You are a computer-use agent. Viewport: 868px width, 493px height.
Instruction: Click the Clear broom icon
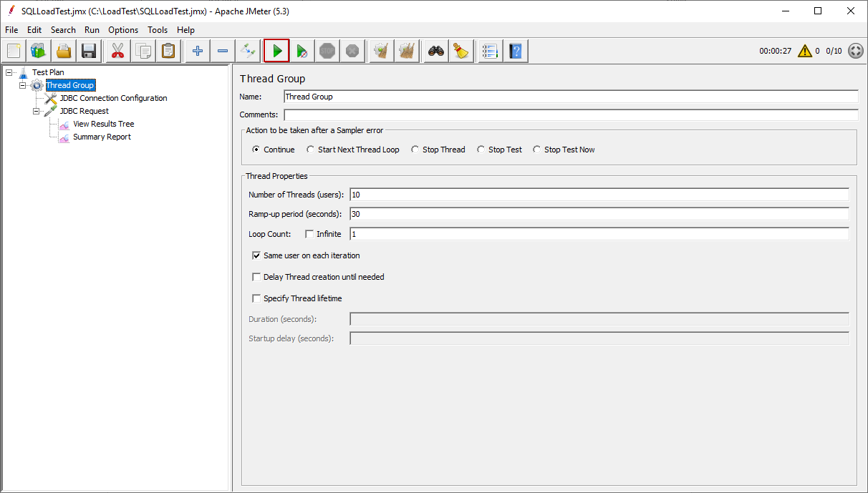(382, 51)
